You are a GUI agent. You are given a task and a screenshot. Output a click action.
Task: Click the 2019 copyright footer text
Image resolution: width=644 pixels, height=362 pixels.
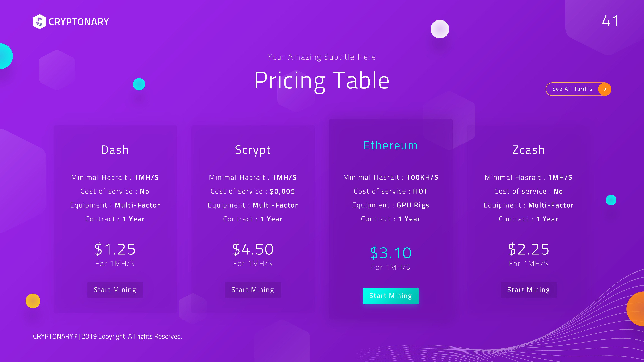coord(108,336)
